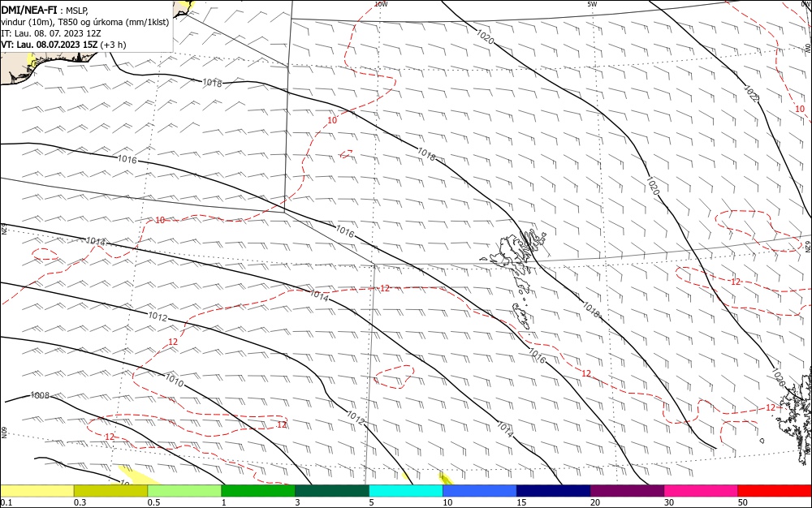Pick the cyan 5 mm legend swatch
Screen dimensions: 812x508
tap(406, 491)
